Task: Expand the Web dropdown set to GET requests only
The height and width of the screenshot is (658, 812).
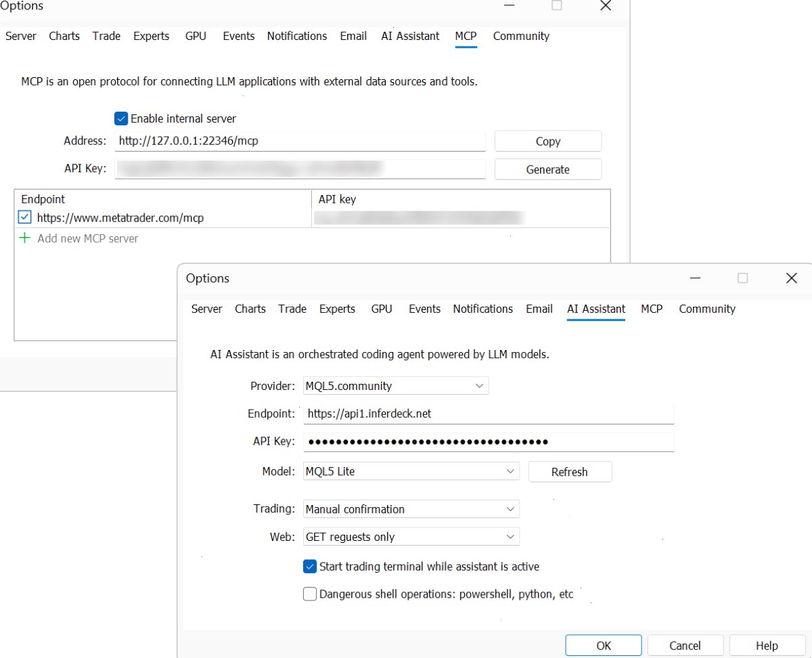Action: pyautogui.click(x=411, y=537)
